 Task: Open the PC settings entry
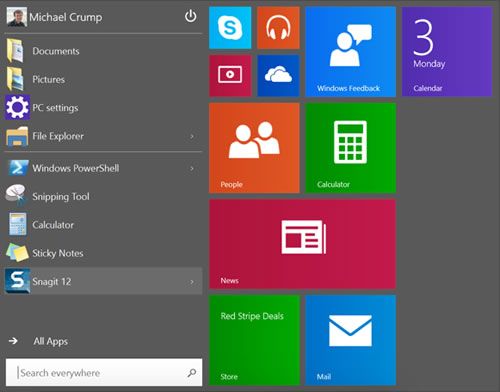[103, 107]
